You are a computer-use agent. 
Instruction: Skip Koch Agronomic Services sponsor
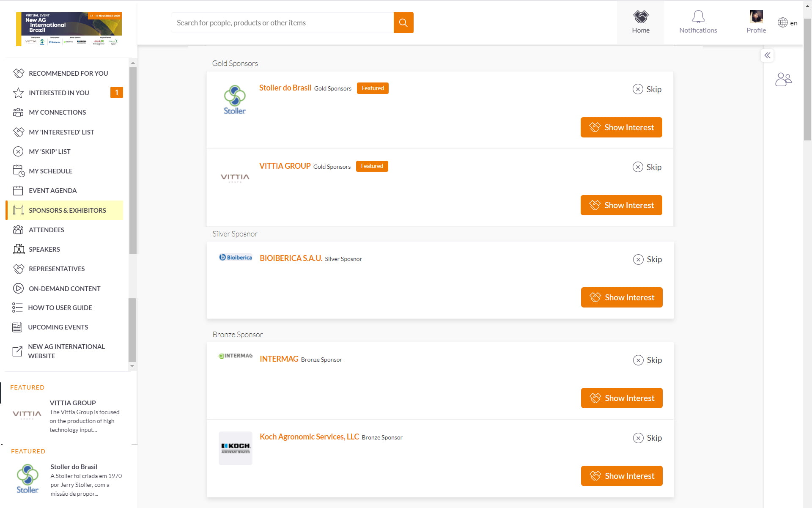pyautogui.click(x=647, y=438)
